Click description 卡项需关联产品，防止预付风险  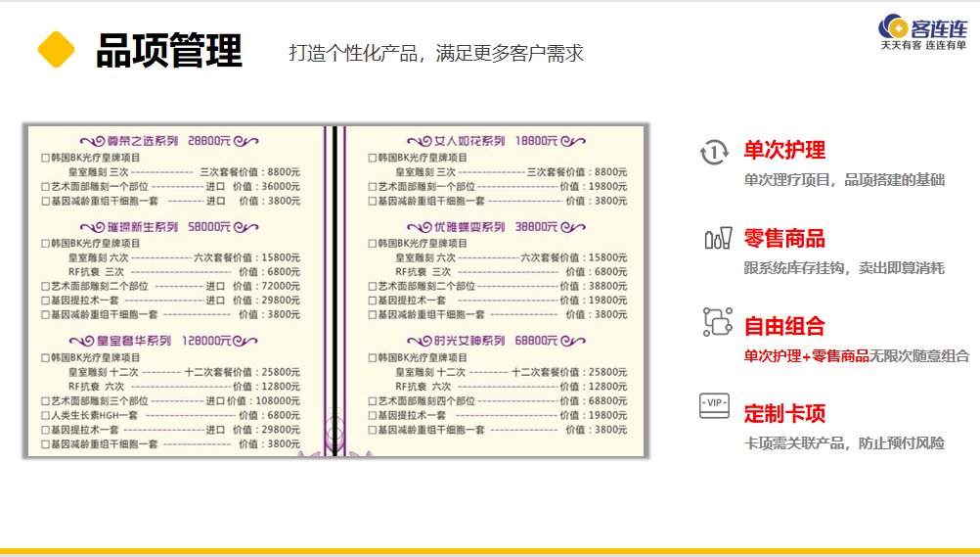pyautogui.click(x=844, y=443)
